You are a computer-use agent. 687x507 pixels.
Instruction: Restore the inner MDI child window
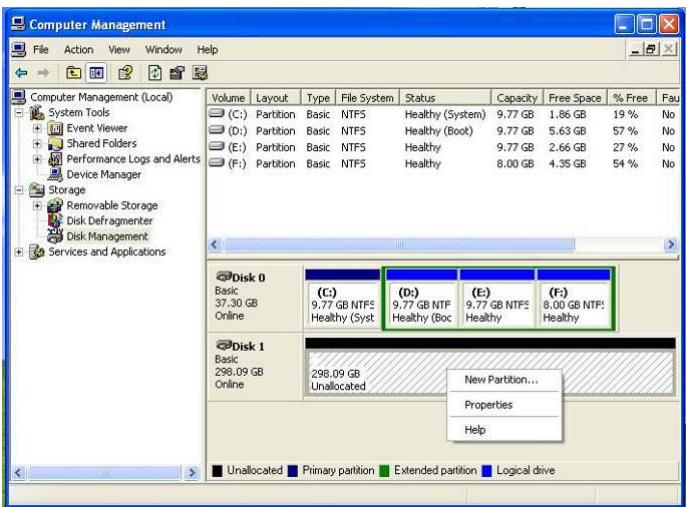pyautogui.click(x=651, y=50)
